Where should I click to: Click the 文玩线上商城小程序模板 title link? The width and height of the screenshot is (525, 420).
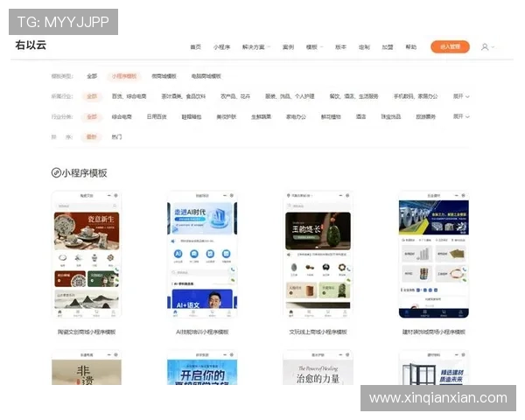click(318, 332)
